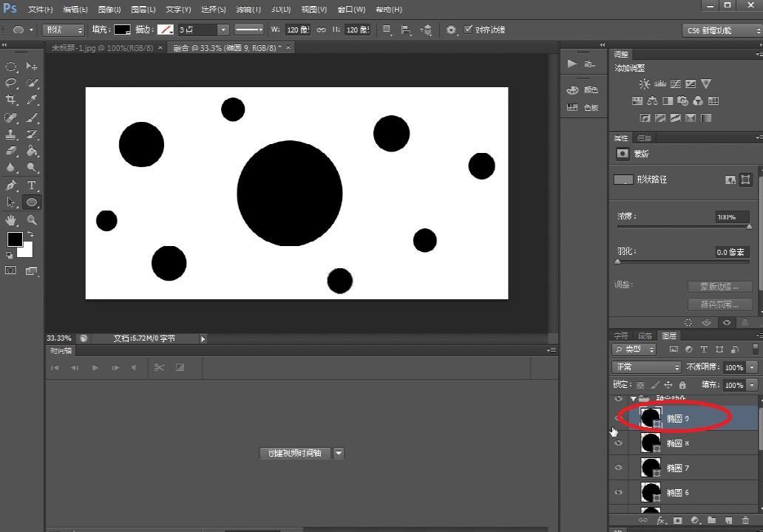Viewport: 763px width, 532px height.
Task: Click the 创建视频时间轴 button
Action: [296, 453]
